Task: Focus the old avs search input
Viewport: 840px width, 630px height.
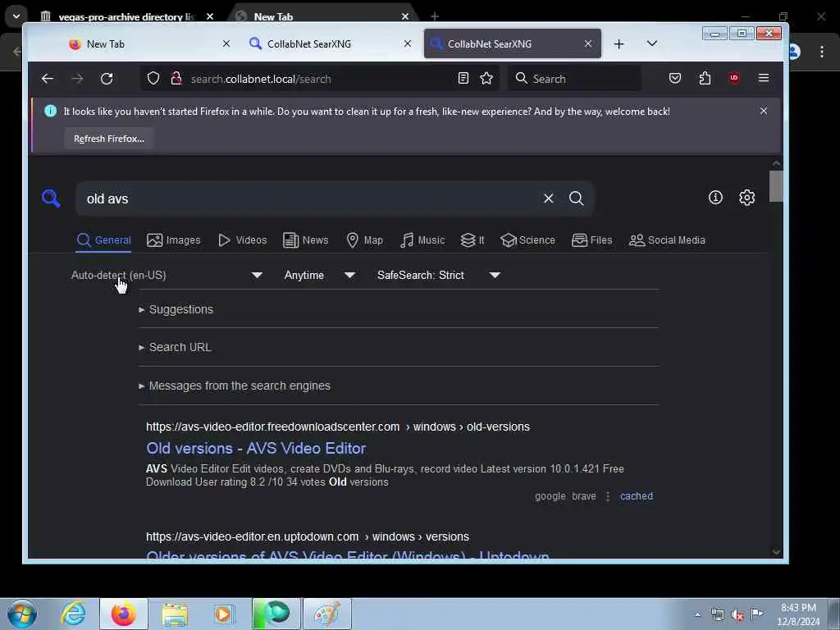Action: [311, 199]
